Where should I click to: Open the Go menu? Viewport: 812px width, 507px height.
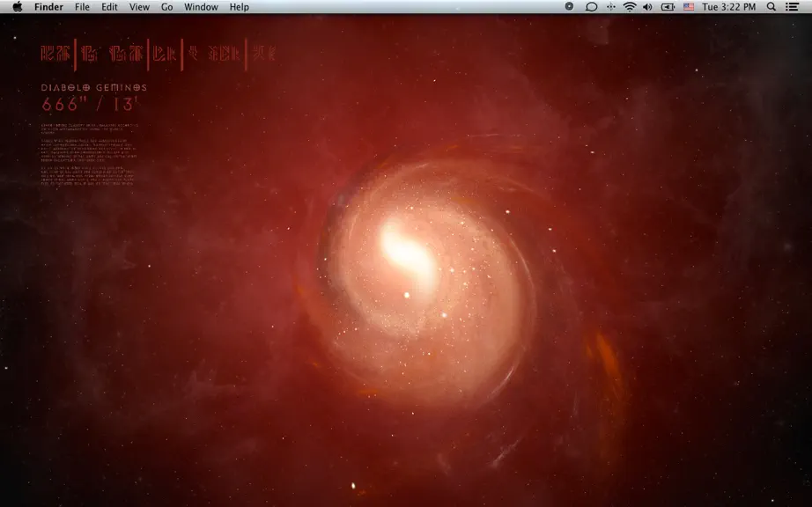pyautogui.click(x=166, y=7)
